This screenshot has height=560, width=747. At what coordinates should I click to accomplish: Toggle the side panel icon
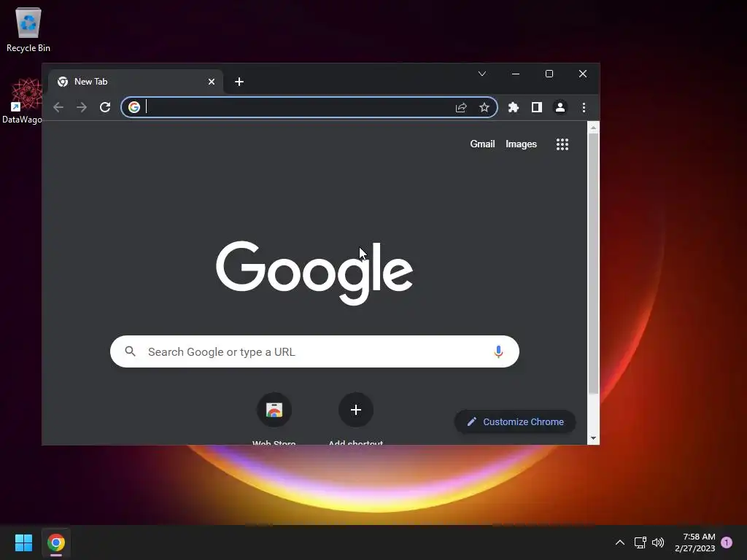pos(536,107)
